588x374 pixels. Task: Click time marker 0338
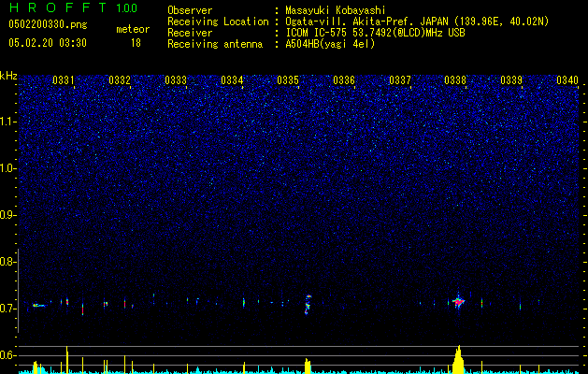point(455,79)
